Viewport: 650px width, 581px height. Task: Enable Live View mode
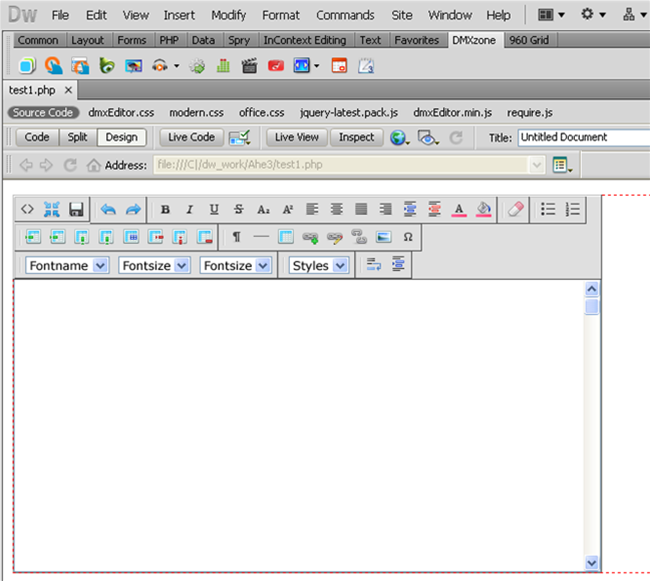click(297, 137)
